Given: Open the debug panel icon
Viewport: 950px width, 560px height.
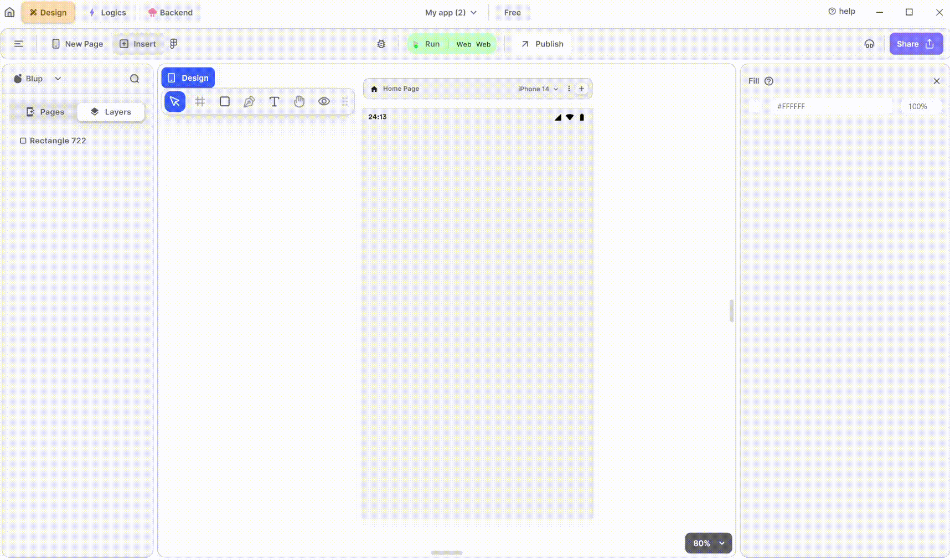Looking at the screenshot, I should 381,44.
